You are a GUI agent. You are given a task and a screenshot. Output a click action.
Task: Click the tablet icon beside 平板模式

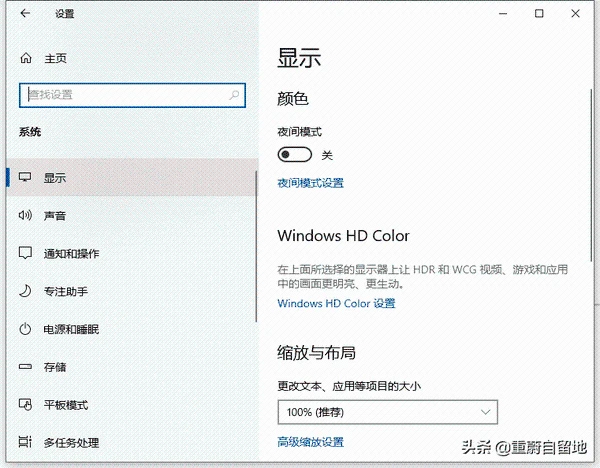click(25, 404)
